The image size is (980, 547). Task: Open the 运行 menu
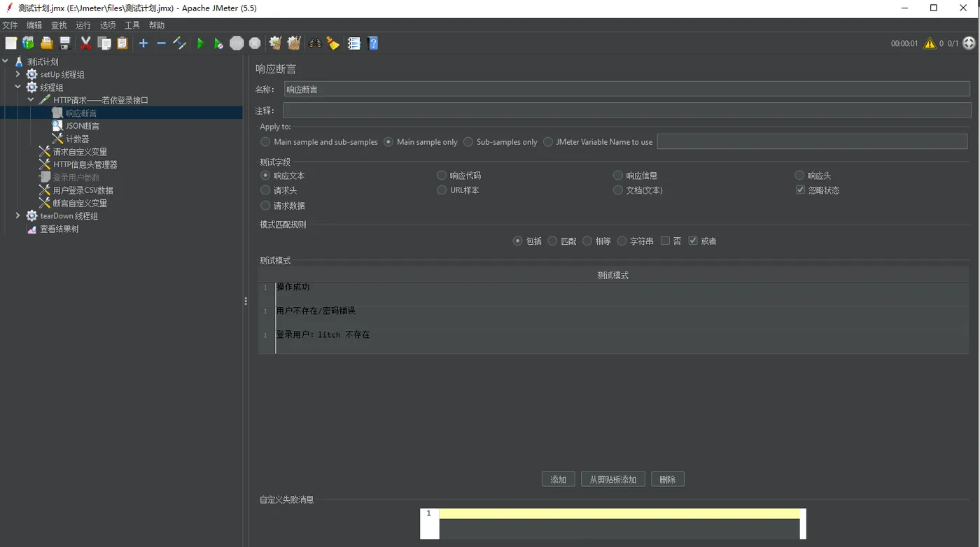coord(83,25)
